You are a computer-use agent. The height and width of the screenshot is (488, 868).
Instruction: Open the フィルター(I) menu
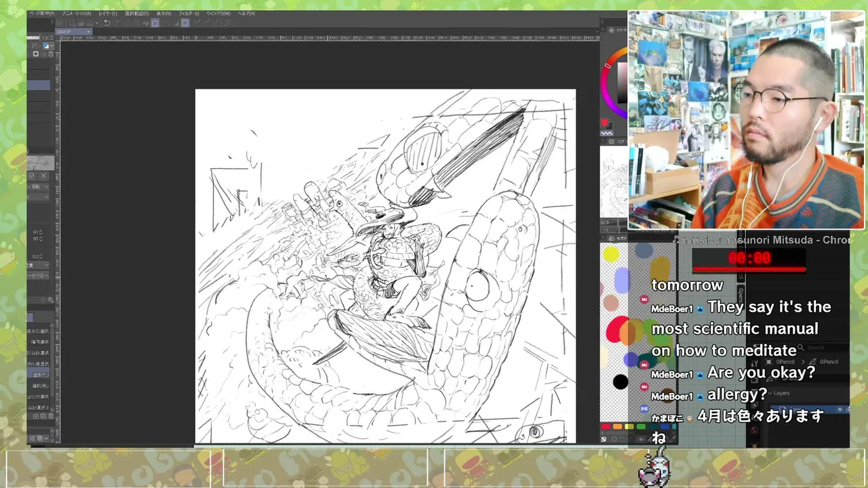point(189,14)
